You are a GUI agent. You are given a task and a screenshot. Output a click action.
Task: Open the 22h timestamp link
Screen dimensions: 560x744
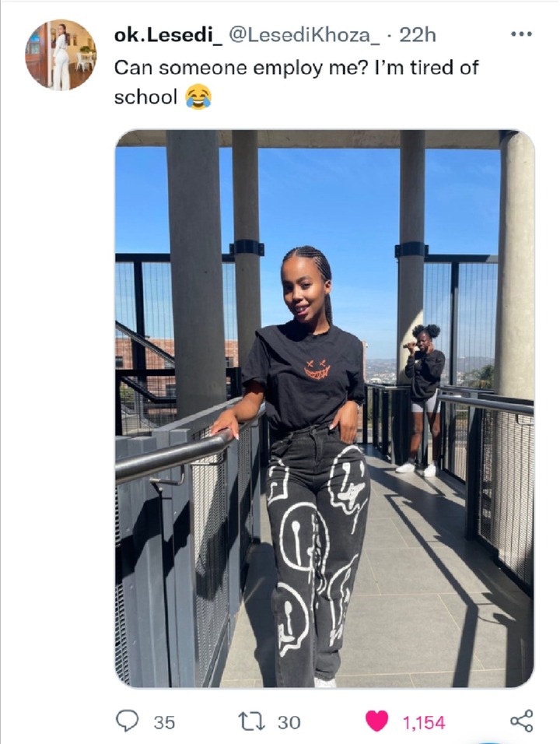[x=417, y=35]
